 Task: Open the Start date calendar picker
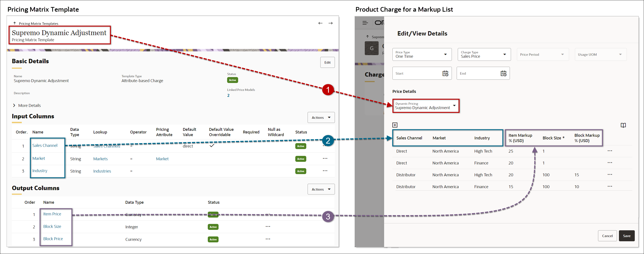pos(446,73)
